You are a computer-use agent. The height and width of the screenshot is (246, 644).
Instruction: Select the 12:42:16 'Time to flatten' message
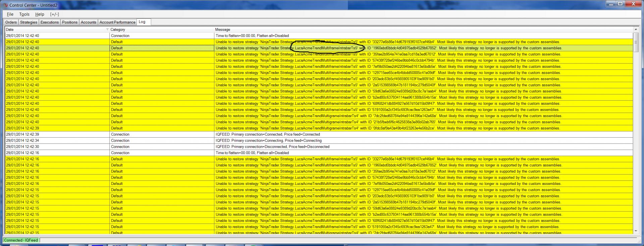tap(423, 153)
